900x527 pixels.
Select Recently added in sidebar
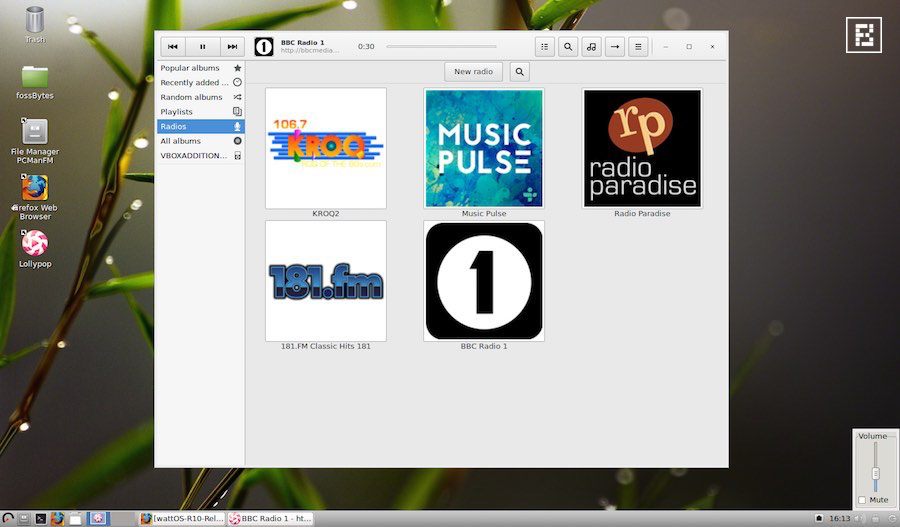[x=200, y=82]
